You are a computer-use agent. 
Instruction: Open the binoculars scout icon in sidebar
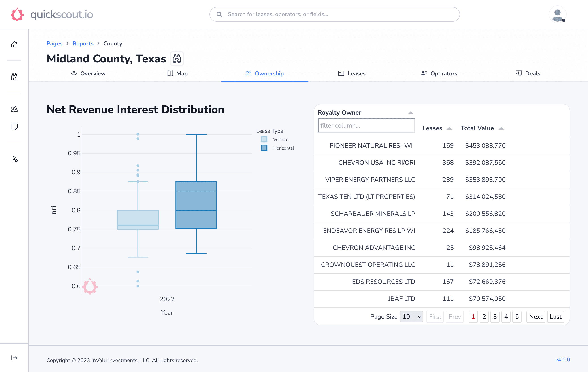[x=14, y=77]
